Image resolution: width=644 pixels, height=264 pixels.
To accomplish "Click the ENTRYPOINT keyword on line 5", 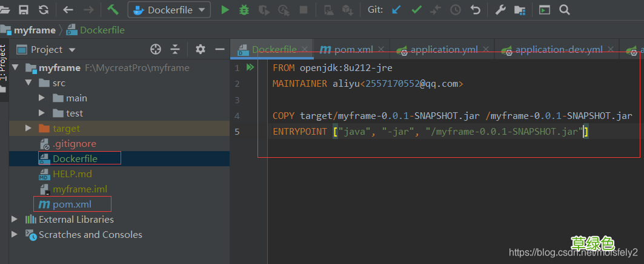I will click(x=300, y=132).
